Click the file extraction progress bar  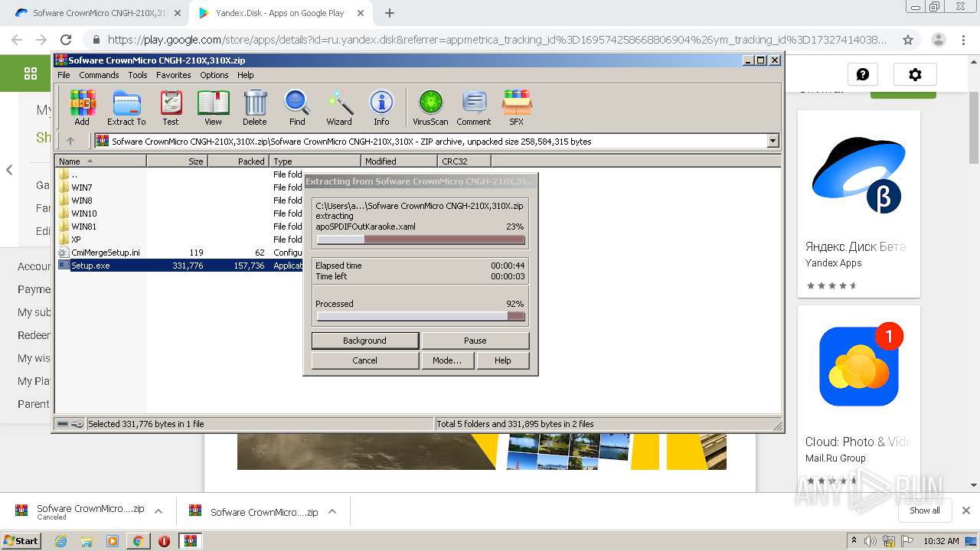tap(420, 240)
